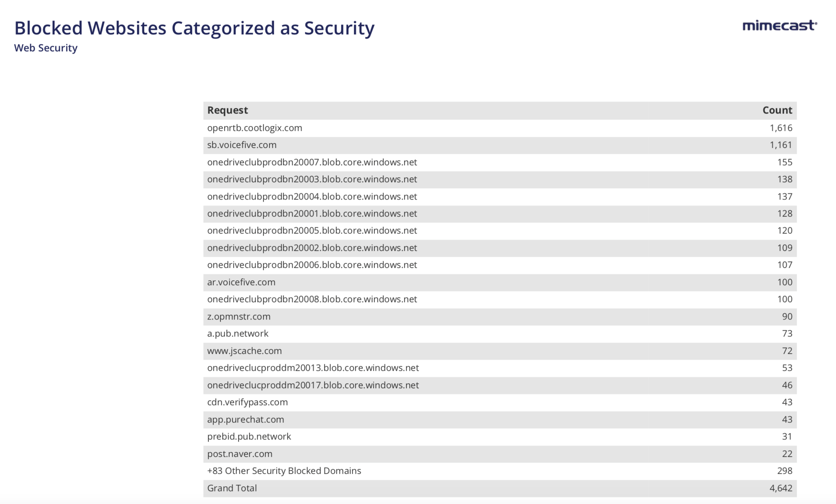This screenshot has width=836, height=504.
Task: Click the Grand Total row
Action: pos(232,488)
